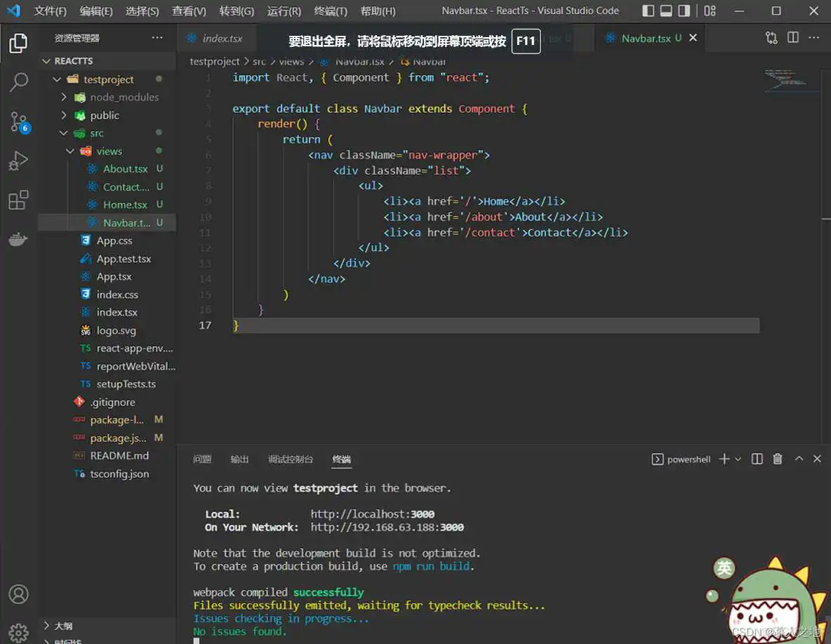The width and height of the screenshot is (831, 644).
Task: Kill the terminal with trash icon
Action: click(x=777, y=458)
